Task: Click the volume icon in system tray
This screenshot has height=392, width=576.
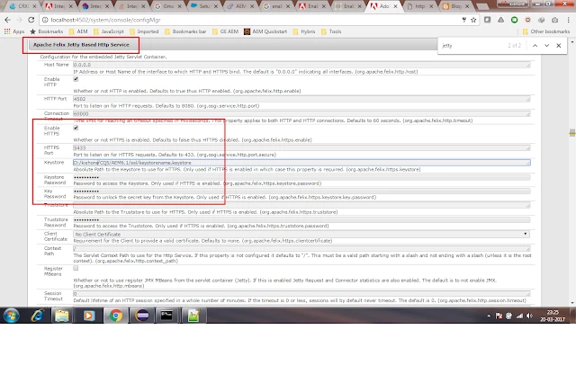Action: 529,316
